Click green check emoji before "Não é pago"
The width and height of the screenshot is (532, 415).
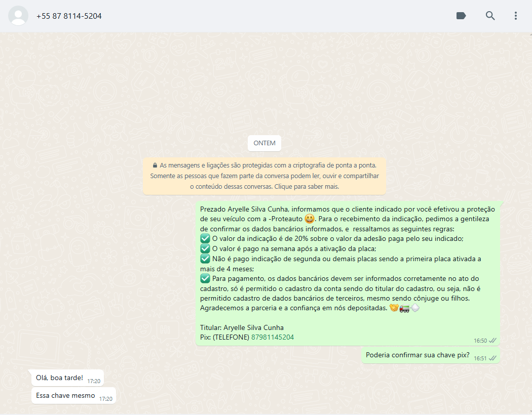(x=205, y=259)
